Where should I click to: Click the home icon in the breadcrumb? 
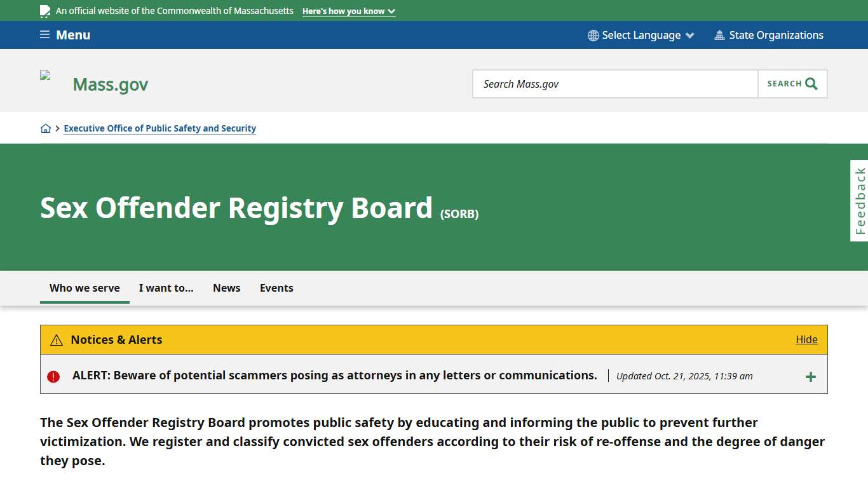[x=46, y=128]
